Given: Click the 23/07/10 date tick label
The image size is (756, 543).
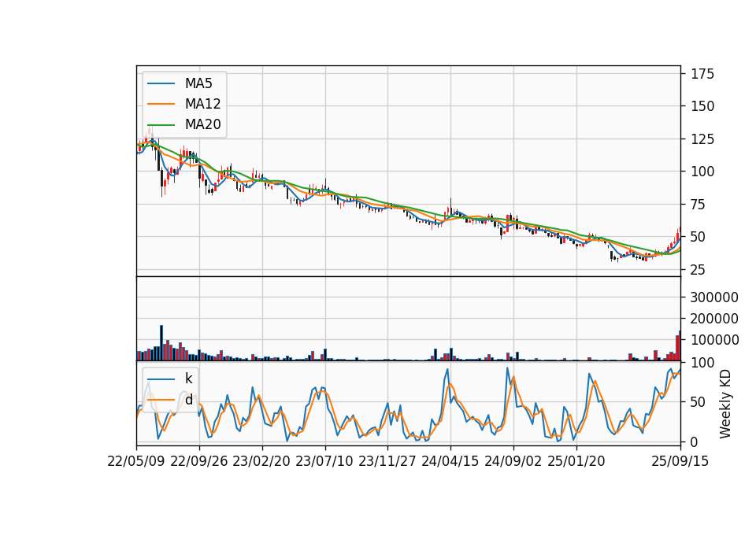Looking at the screenshot, I should coord(324,461).
